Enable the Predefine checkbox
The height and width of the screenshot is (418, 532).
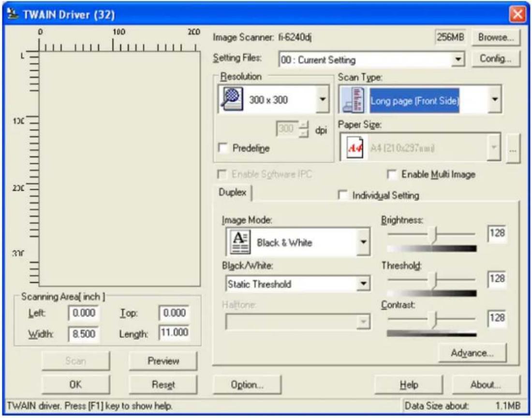click(223, 148)
